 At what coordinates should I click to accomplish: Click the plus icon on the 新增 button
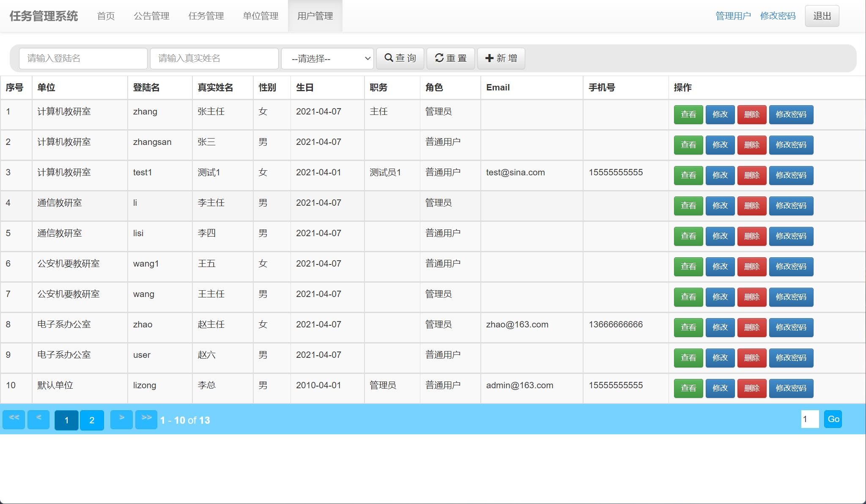tap(489, 58)
